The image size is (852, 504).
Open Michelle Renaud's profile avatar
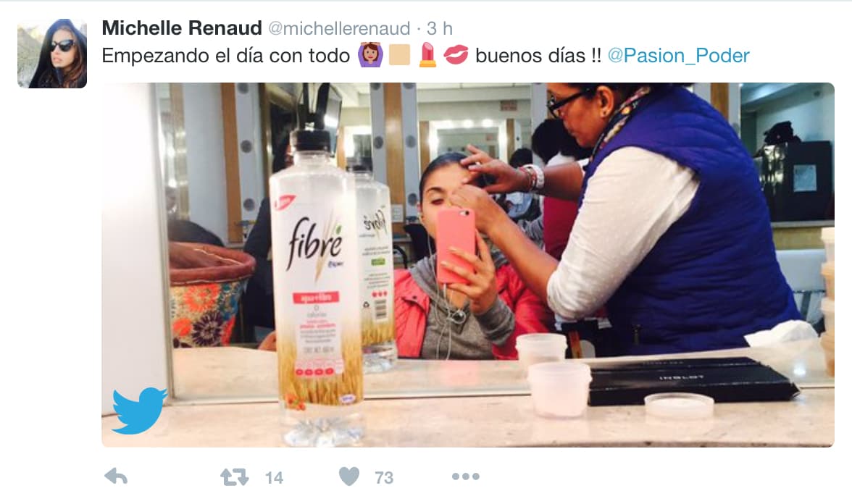coord(52,54)
